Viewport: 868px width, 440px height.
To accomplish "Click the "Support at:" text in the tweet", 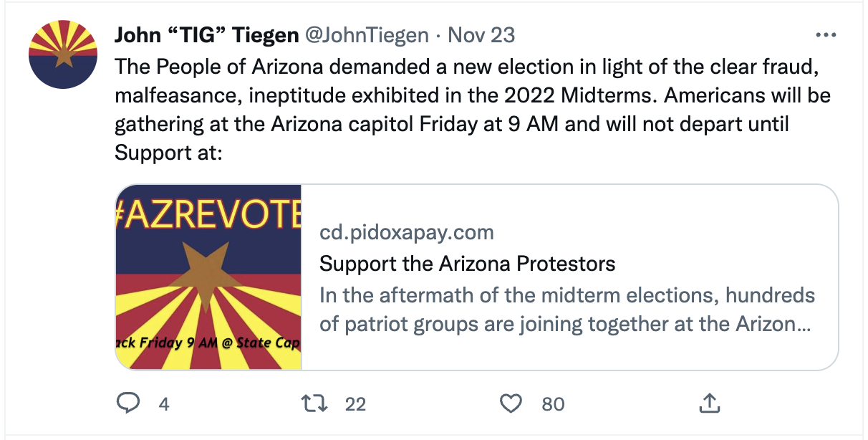I will (x=169, y=153).
